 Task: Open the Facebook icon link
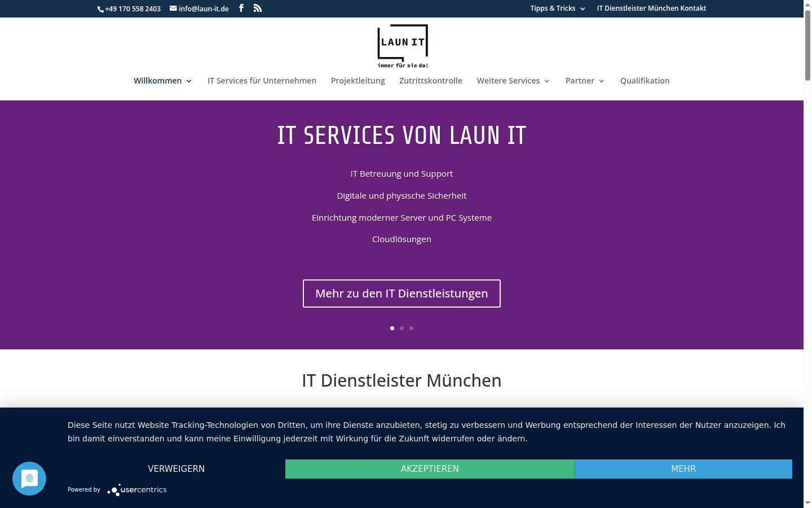tap(241, 8)
